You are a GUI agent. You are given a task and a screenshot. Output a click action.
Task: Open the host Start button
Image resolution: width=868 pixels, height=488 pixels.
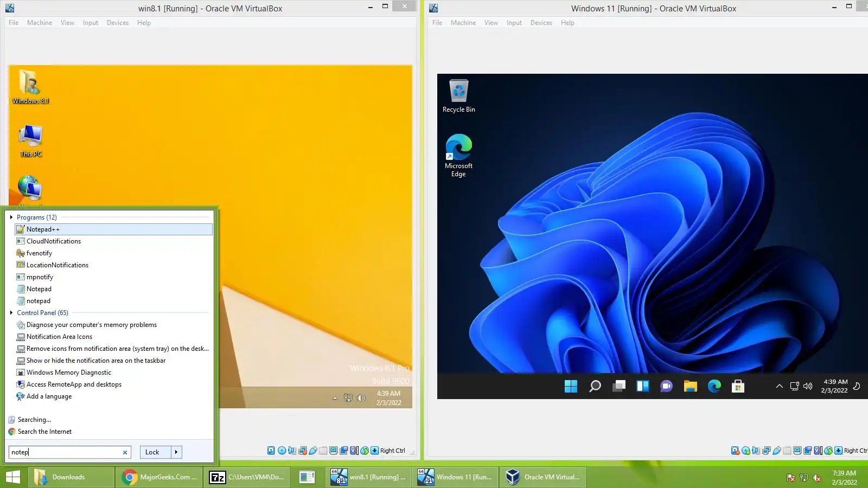(x=13, y=477)
